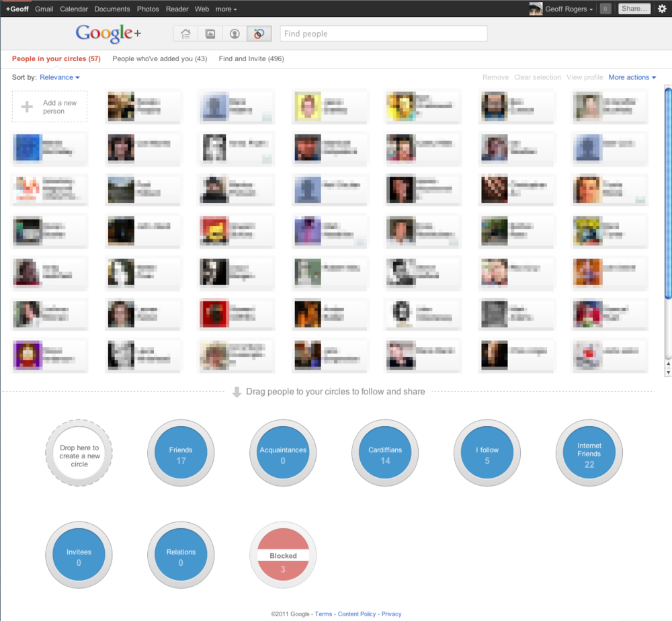Viewport: 672px width, 621px height.
Task: Select the Circles icon in navigation
Action: (x=259, y=34)
